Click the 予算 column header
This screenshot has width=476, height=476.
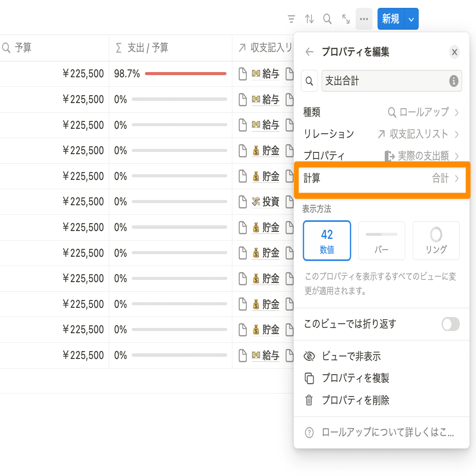(x=54, y=48)
